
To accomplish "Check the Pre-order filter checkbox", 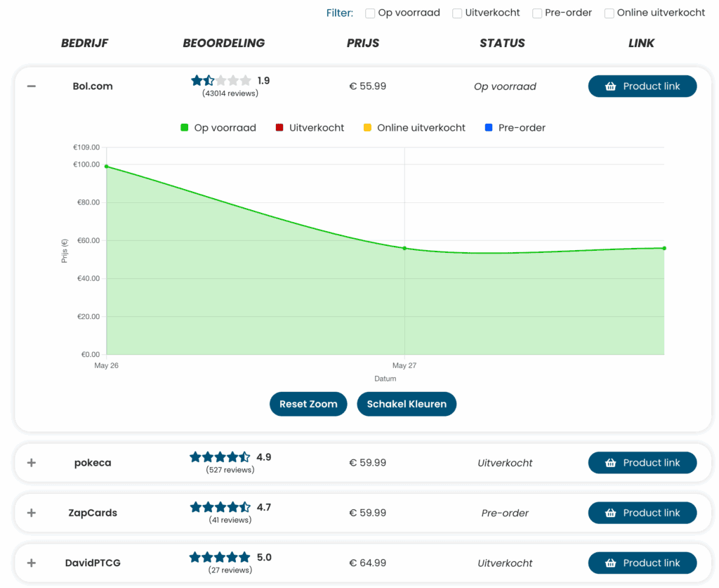I will (x=537, y=13).
